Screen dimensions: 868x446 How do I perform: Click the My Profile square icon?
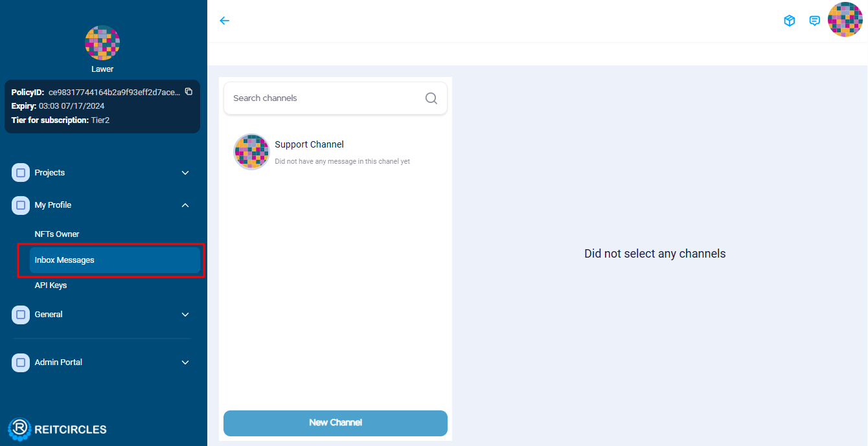coord(21,205)
